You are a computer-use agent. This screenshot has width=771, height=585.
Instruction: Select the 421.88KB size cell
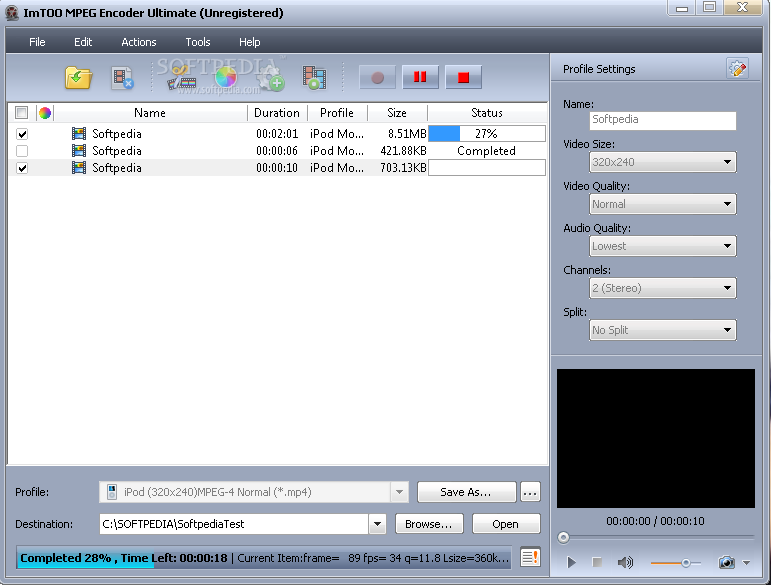[x=403, y=151]
